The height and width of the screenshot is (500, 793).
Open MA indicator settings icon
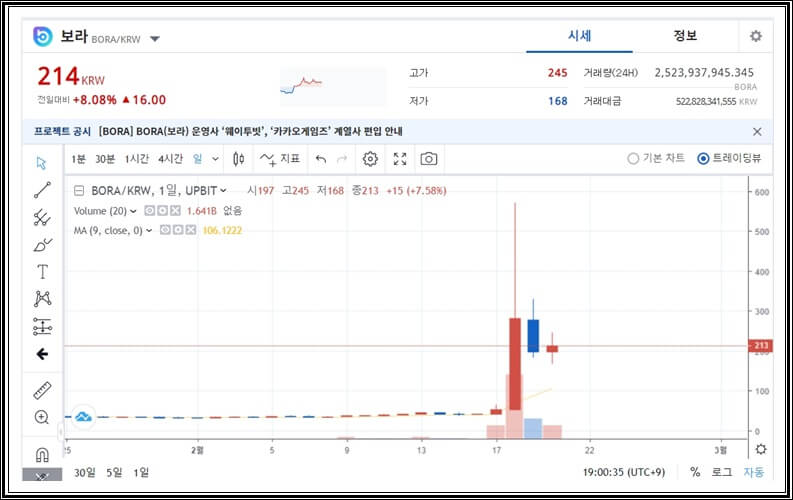[x=178, y=230]
